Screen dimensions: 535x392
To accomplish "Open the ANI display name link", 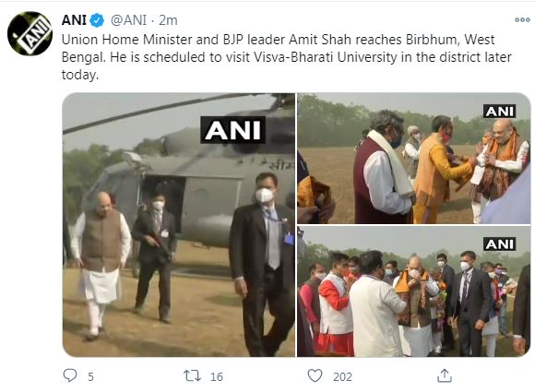I will click(x=74, y=20).
